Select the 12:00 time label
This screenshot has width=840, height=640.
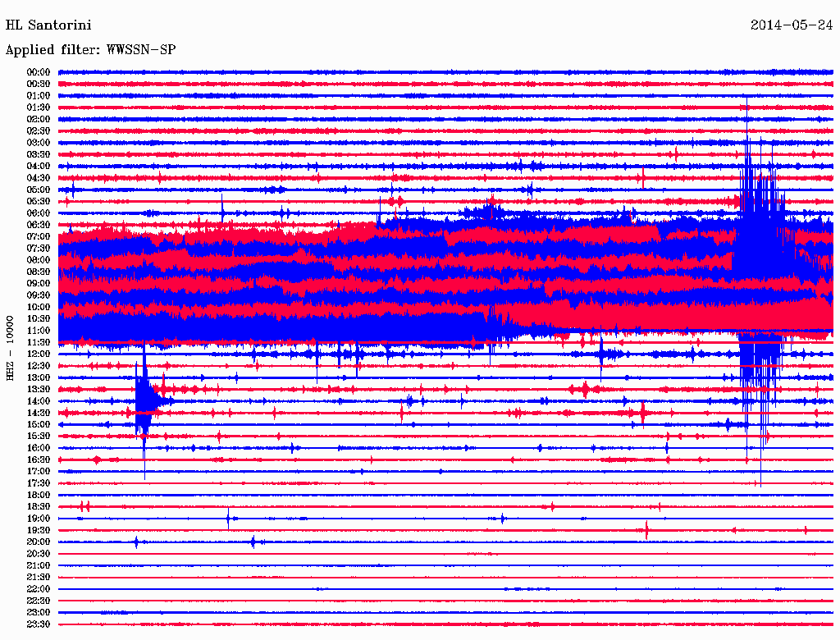(x=39, y=354)
